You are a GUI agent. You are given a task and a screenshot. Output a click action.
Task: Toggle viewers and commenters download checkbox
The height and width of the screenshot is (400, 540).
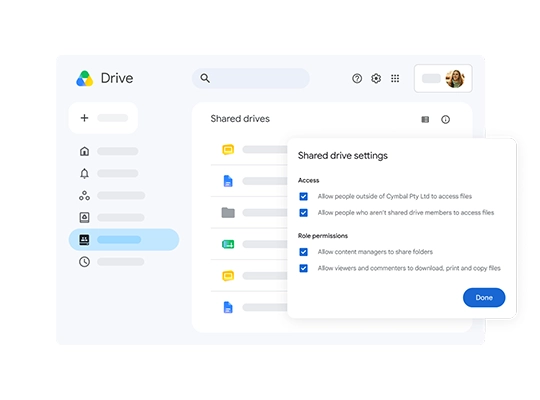click(x=303, y=268)
